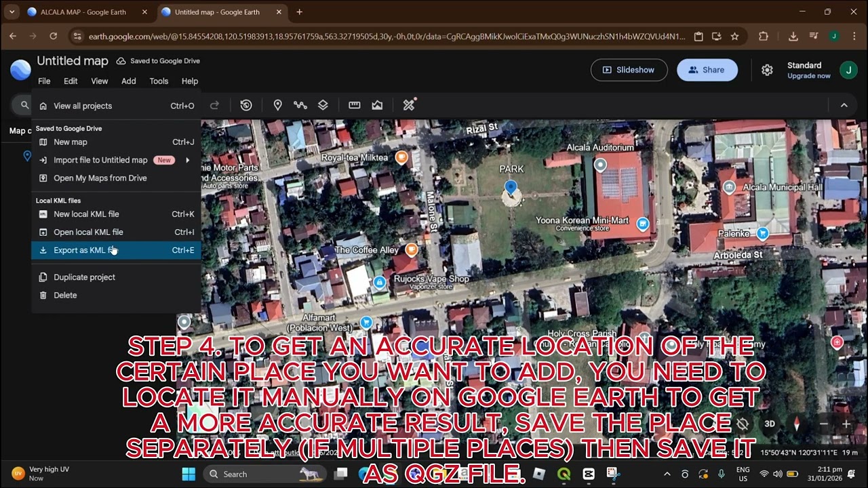Open the map layers tool icon
The width and height of the screenshot is (868, 488).
tap(323, 105)
